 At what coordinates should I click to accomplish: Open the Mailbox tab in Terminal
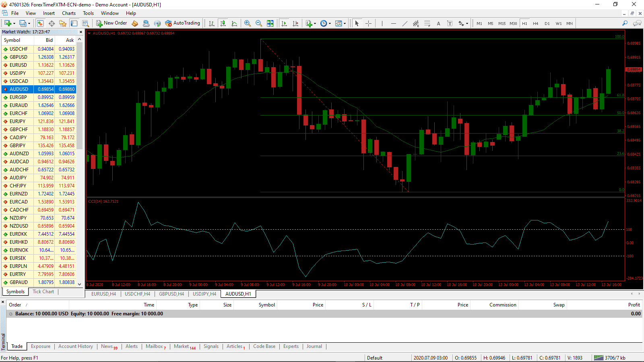pos(155,346)
